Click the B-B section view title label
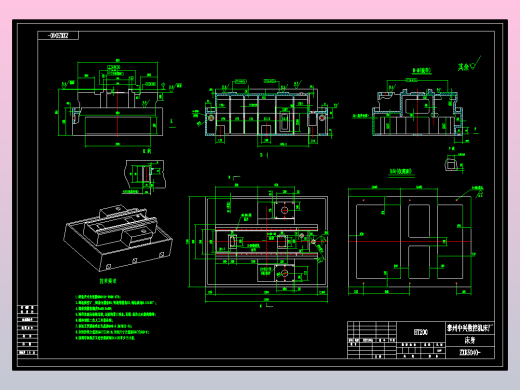Image resolution: width=520 pixels, height=390 pixels. coord(422,71)
